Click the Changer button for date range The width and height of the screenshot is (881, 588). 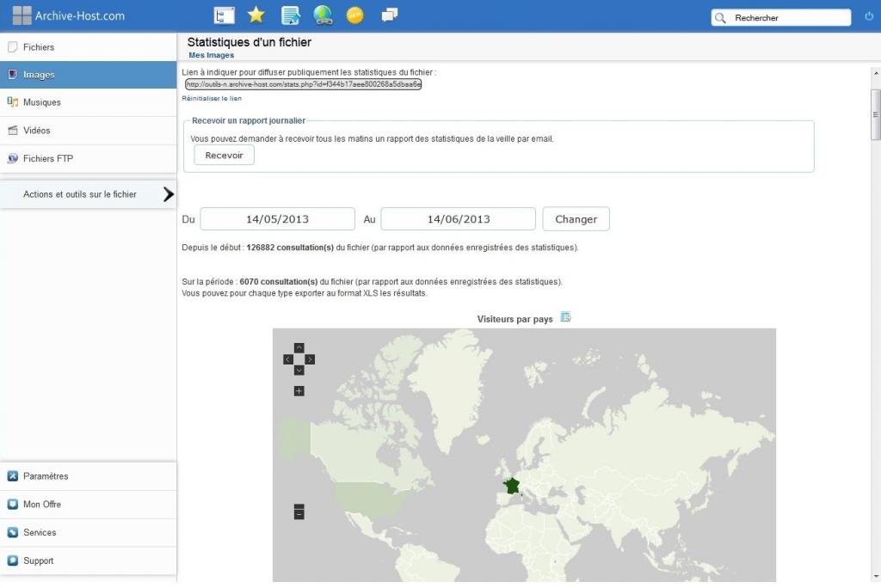(576, 219)
